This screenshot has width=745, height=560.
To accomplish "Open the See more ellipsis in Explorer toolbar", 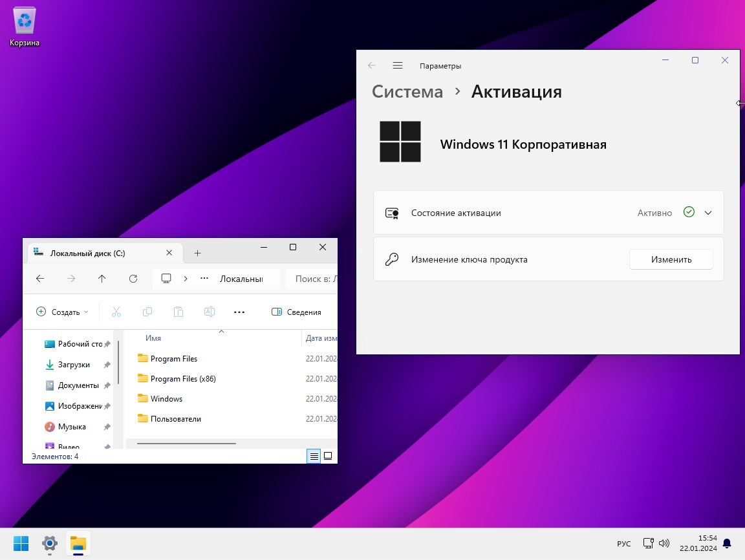I will pyautogui.click(x=239, y=312).
